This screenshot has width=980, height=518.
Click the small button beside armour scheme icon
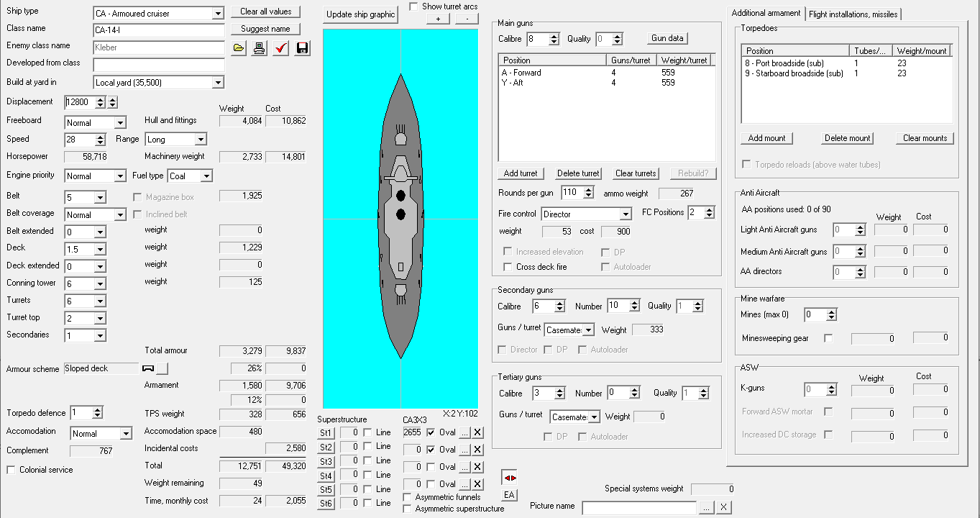[162, 368]
